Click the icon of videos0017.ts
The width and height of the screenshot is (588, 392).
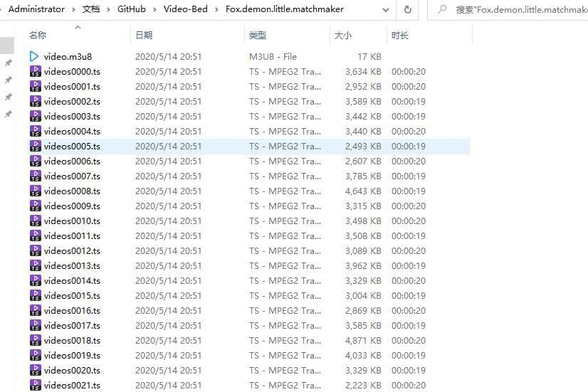[36, 325]
